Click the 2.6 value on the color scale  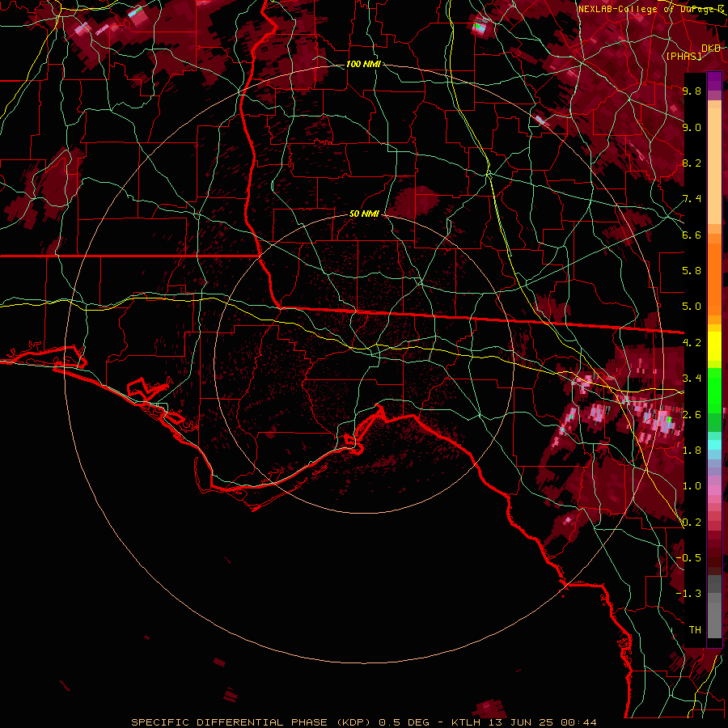tap(692, 415)
